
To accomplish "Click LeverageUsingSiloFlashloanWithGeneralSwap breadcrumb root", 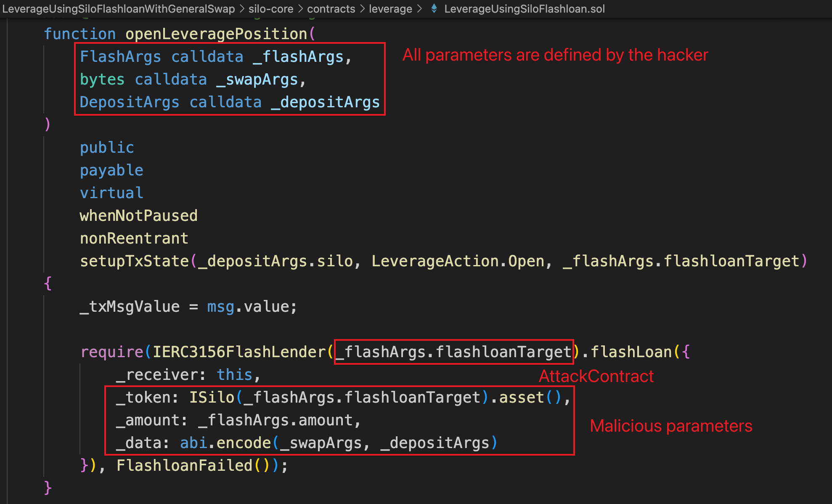I will pos(119,9).
